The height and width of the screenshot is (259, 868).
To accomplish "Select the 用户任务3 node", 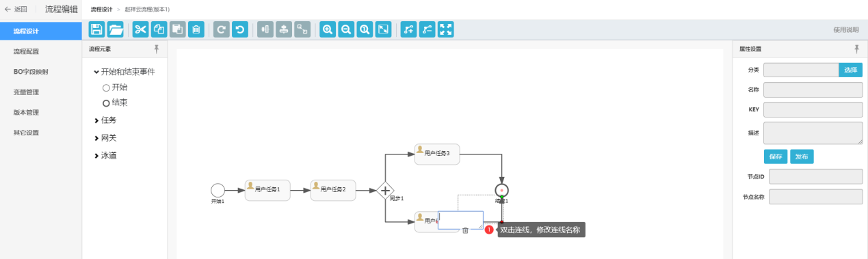I will (437, 154).
